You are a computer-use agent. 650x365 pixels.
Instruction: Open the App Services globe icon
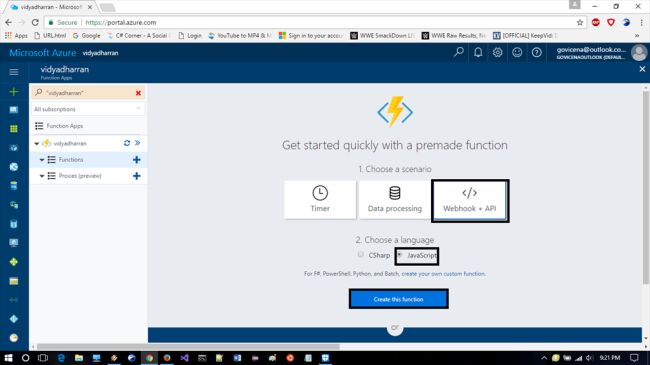click(14, 167)
